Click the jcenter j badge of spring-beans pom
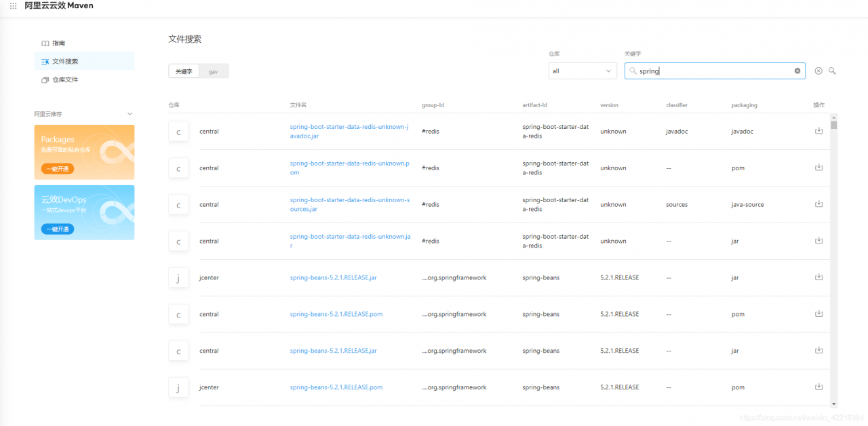Image resolution: width=868 pixels, height=426 pixels. click(x=178, y=387)
